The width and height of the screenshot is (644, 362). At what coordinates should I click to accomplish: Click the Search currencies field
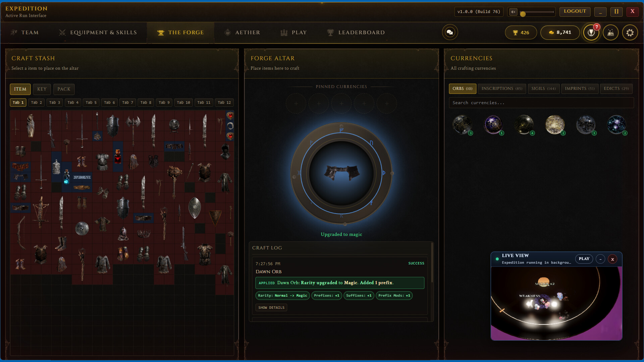point(541,103)
